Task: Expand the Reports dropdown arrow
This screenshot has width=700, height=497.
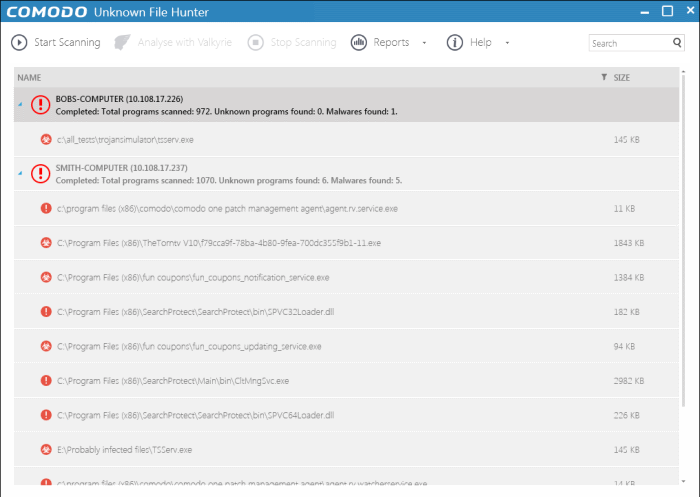Action: 424,43
